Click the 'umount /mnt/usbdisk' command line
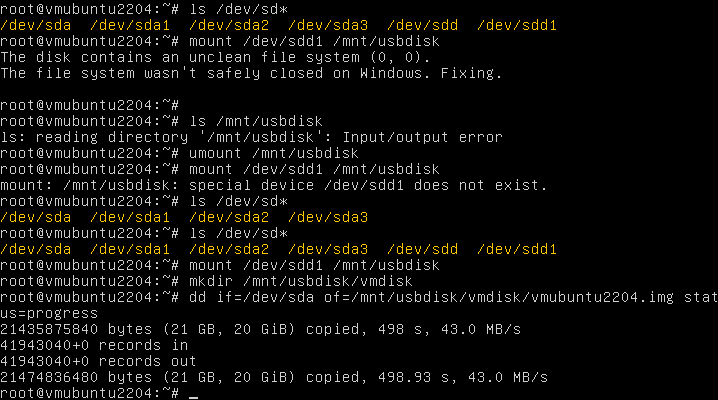The height and width of the screenshot is (400, 718). (x=274, y=153)
